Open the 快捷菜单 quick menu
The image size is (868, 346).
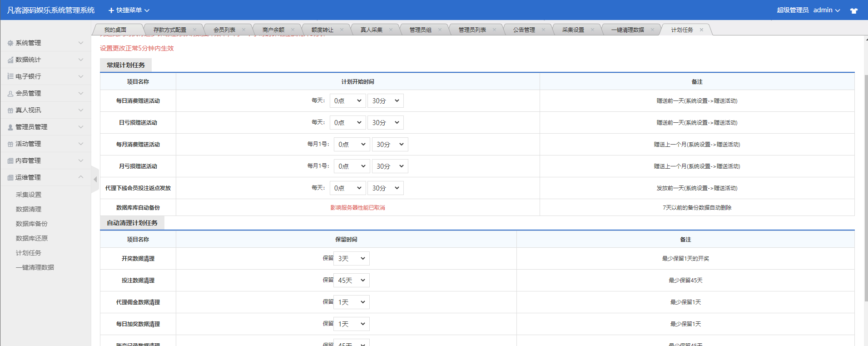[129, 10]
